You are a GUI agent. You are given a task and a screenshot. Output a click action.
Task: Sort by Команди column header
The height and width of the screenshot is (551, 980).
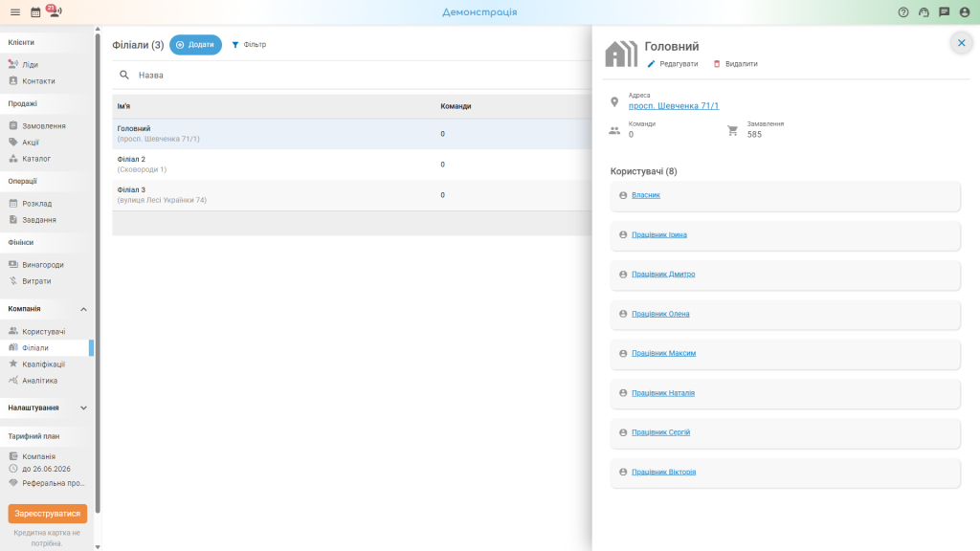coord(456,106)
